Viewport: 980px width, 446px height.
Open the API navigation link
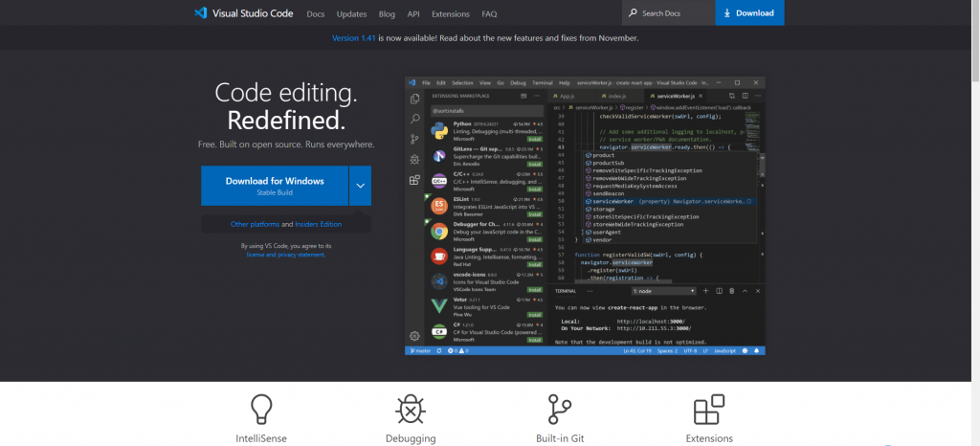click(x=413, y=13)
